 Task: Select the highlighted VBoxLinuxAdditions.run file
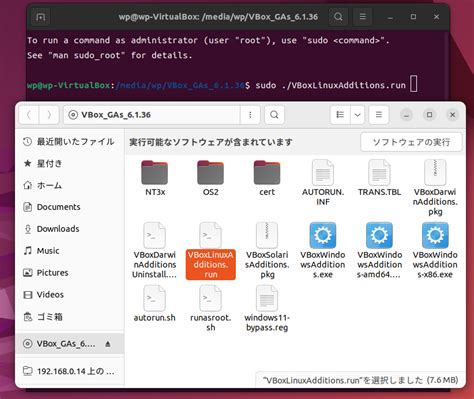tap(210, 251)
